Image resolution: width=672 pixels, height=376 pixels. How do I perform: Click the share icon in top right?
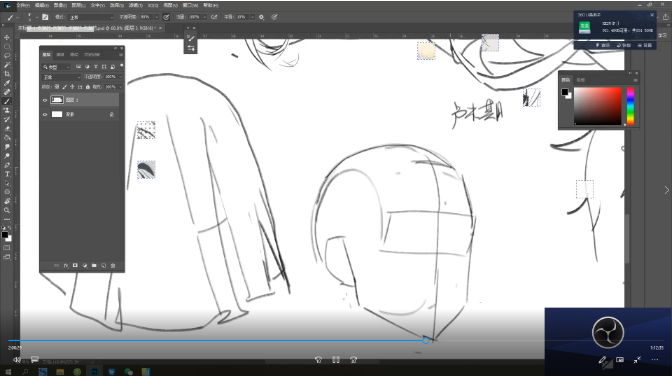tap(666, 17)
